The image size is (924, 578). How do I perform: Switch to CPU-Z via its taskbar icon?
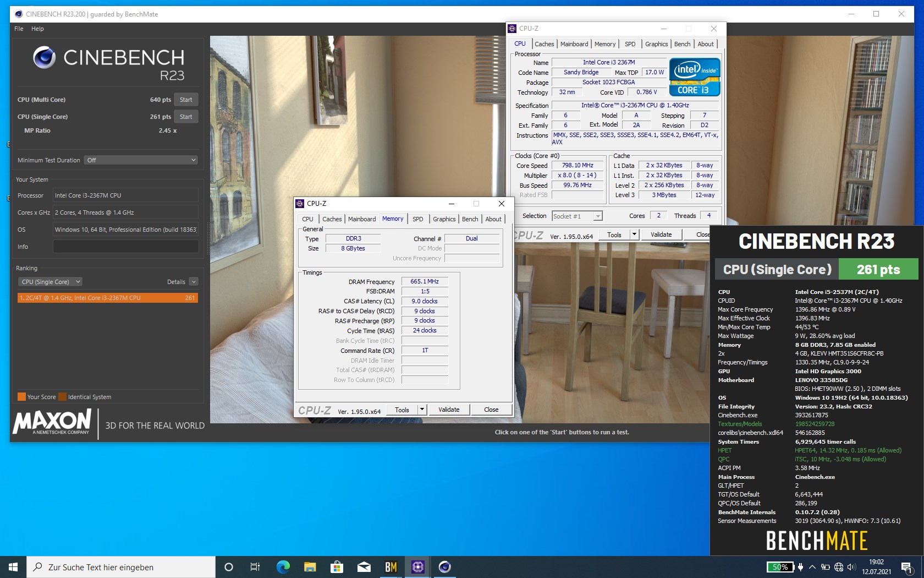(417, 567)
